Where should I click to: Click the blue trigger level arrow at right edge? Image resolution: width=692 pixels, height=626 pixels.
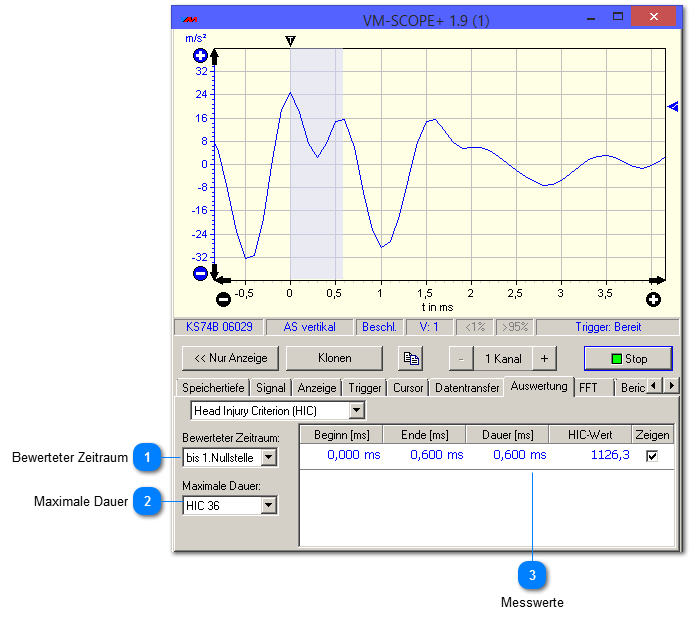[672, 106]
